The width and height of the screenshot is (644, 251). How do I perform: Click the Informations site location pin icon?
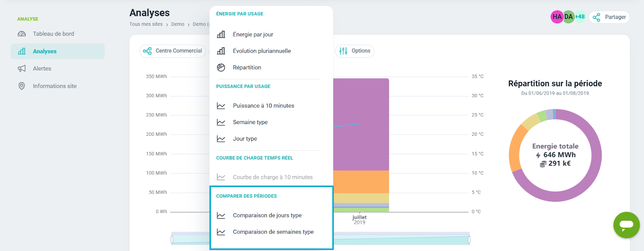click(22, 86)
